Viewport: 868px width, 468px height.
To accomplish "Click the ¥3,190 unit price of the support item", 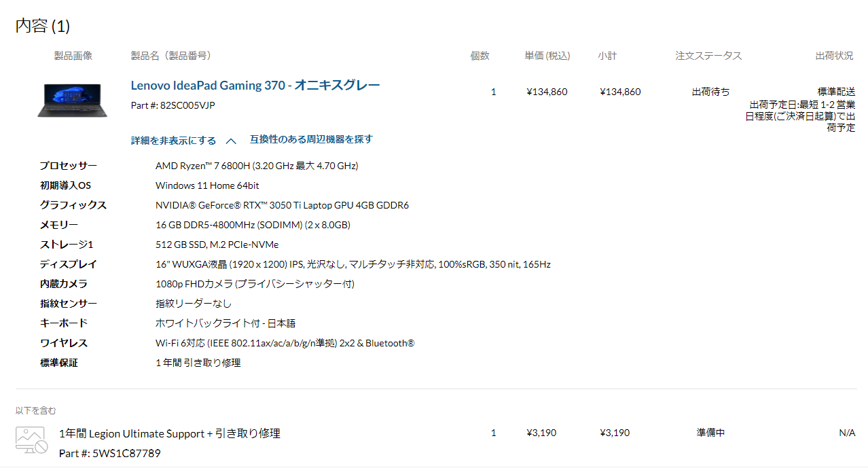I will pyautogui.click(x=541, y=433).
